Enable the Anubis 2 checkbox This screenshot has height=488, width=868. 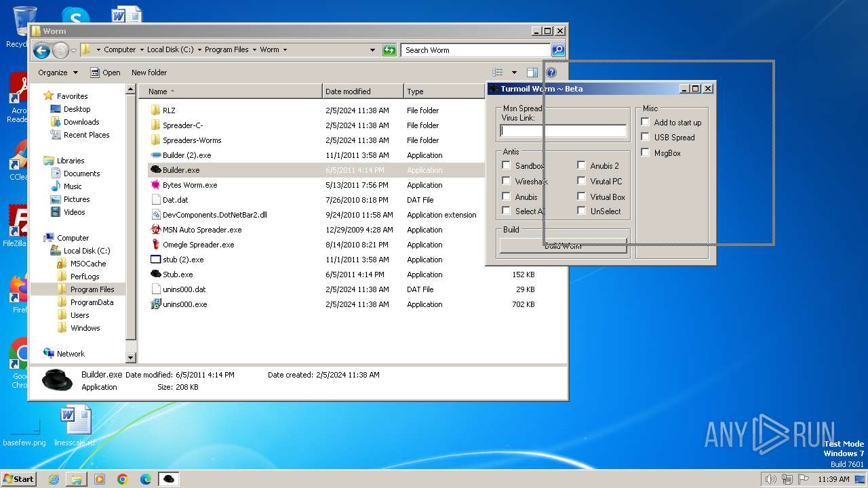(x=582, y=165)
